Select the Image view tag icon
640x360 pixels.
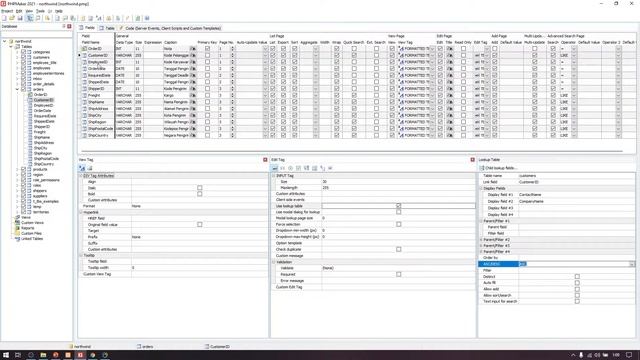90,168
